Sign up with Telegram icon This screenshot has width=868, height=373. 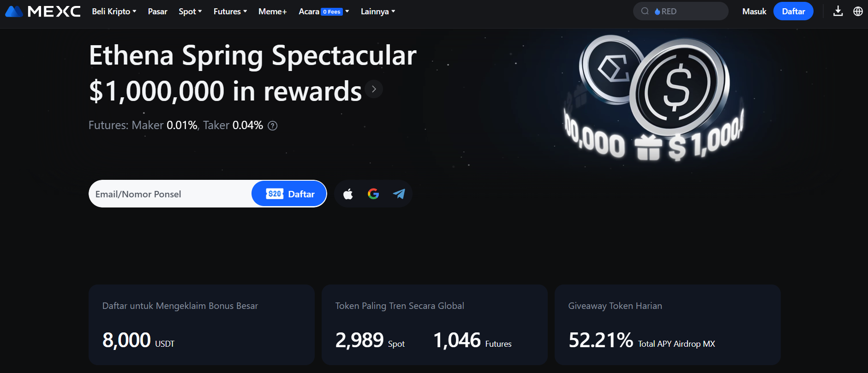pos(399,194)
